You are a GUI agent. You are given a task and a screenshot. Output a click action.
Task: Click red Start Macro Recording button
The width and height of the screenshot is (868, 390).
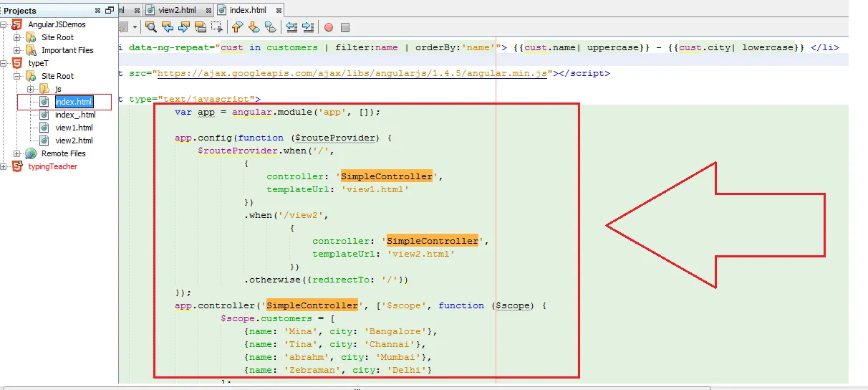(x=329, y=27)
